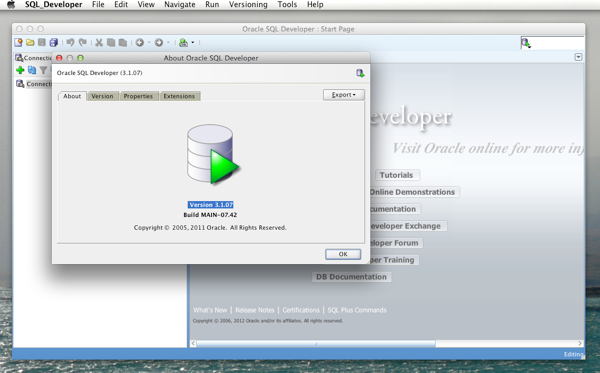Switch to the About tab

72,96
